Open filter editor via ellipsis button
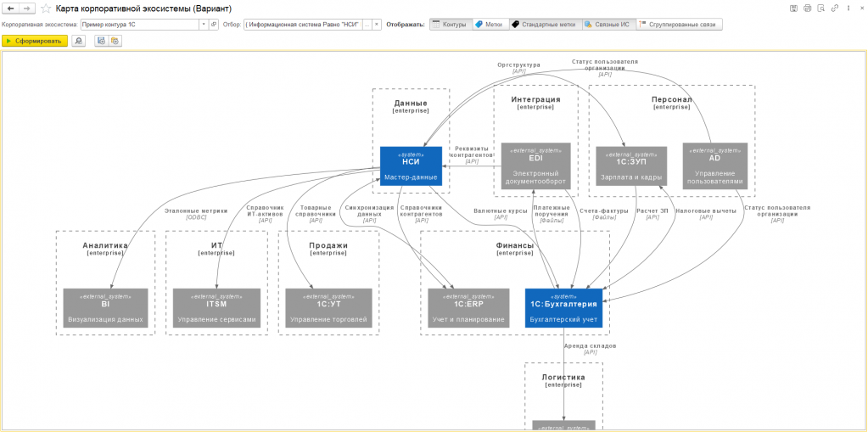 pyautogui.click(x=367, y=25)
